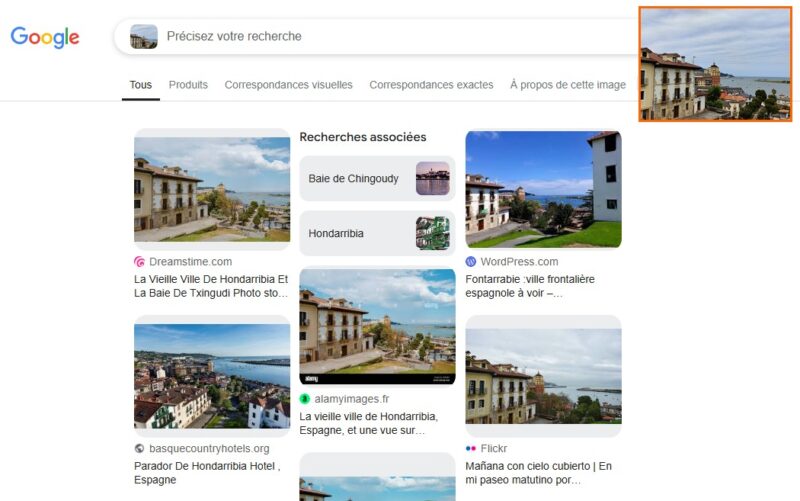The width and height of the screenshot is (800, 501).
Task: Open the basquecountryhotels.org source label
Action: pyautogui.click(x=209, y=448)
